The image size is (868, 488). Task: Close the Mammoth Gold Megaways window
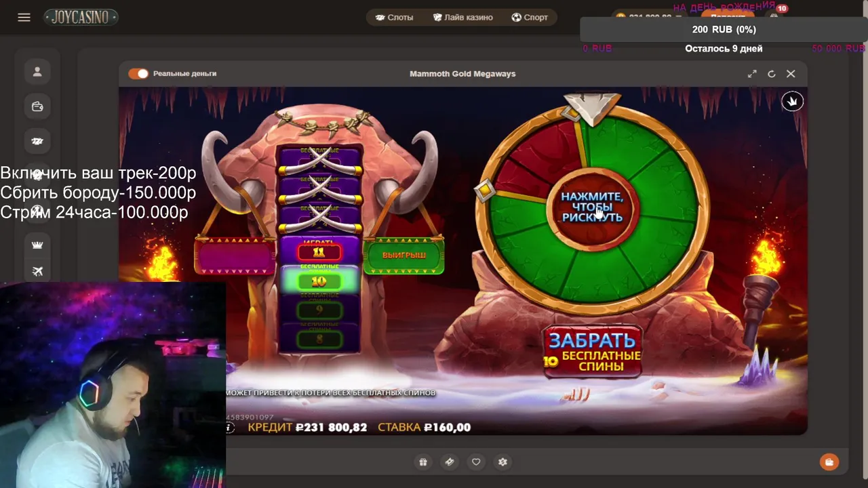click(791, 74)
